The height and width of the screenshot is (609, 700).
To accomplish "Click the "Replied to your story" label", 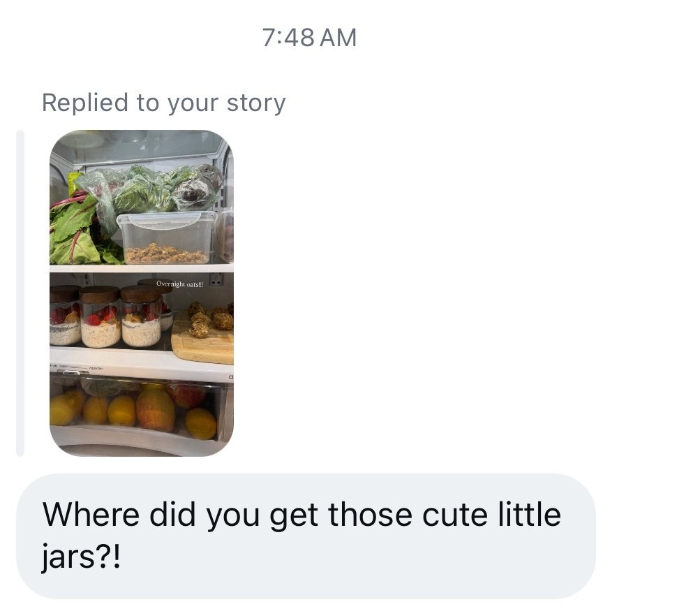I will coord(163,103).
